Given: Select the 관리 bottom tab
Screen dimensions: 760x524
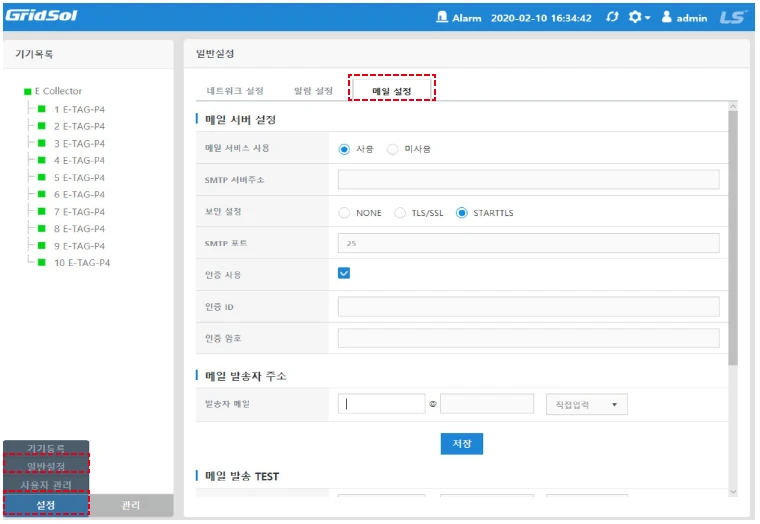Looking at the screenshot, I should 131,505.
